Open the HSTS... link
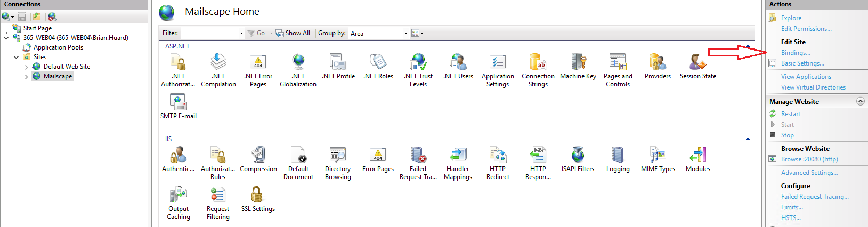The height and width of the screenshot is (227, 868). [x=791, y=218]
